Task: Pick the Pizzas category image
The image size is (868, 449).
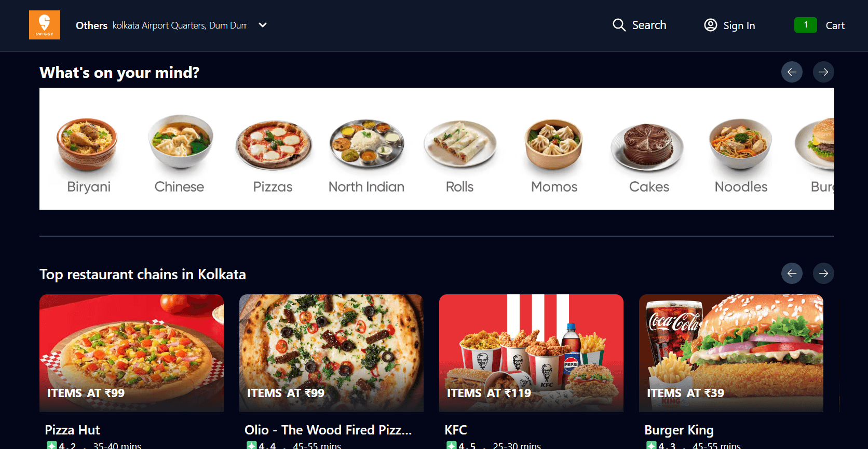Action: click(274, 145)
